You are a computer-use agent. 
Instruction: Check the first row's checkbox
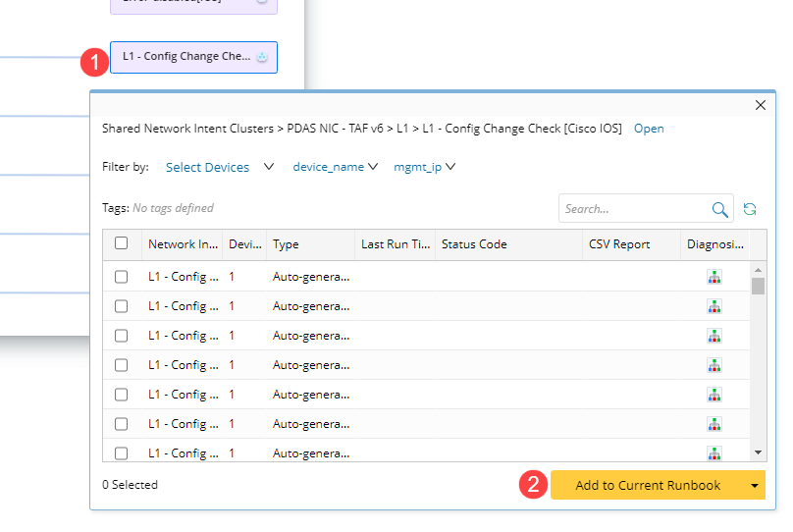[x=121, y=277]
